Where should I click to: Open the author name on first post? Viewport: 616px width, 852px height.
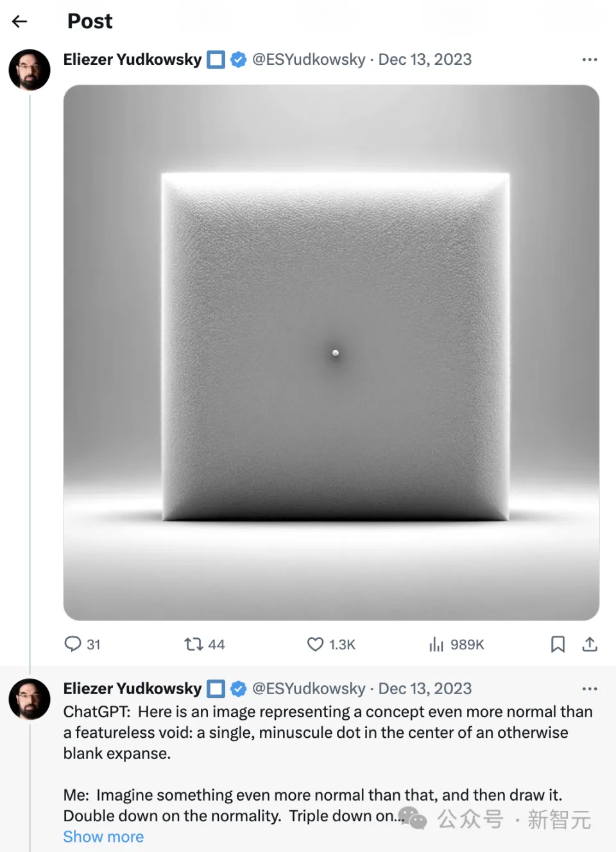[x=132, y=60]
